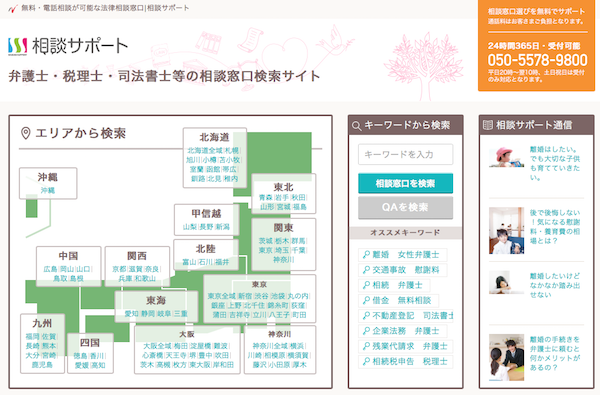The height and width of the screenshot is (395, 600).
Task: Select the 沖縄 area link
Action: (48, 190)
